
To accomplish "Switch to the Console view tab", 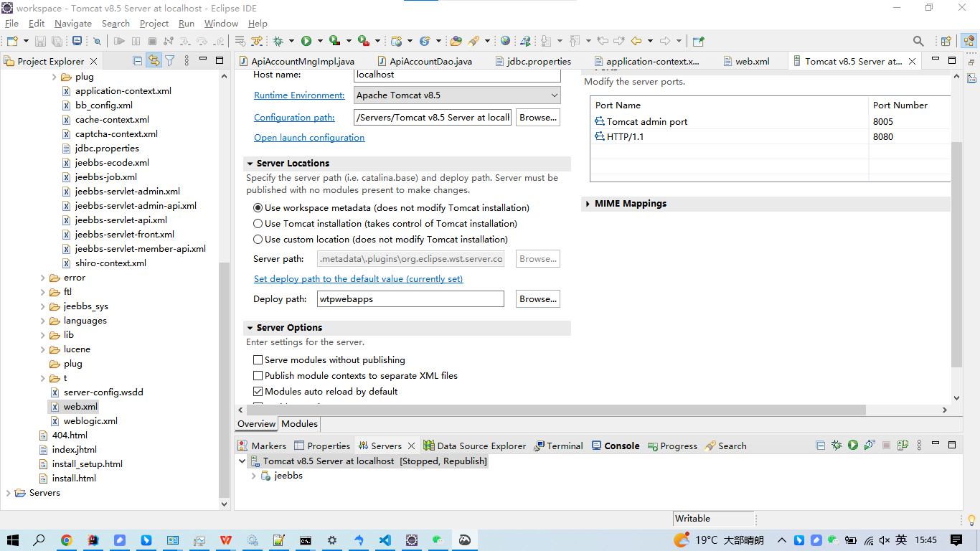I will 616,446.
